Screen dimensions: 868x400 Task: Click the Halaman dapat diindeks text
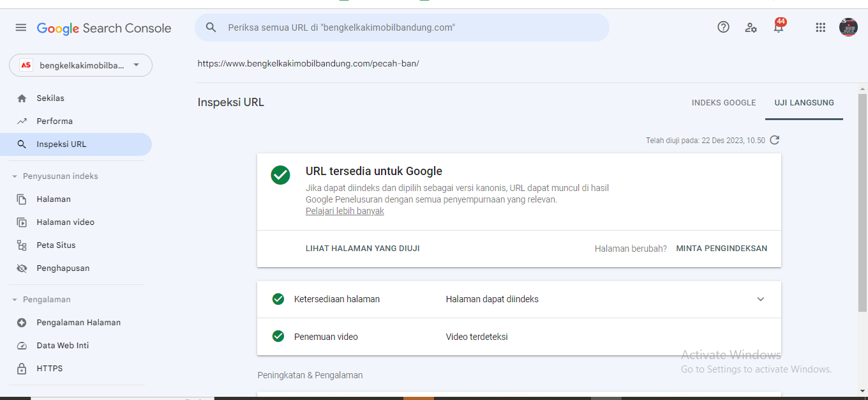[x=492, y=299]
